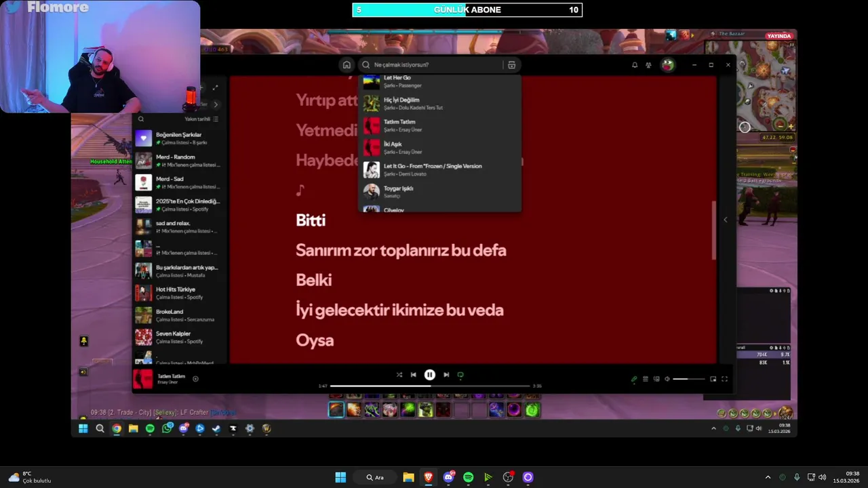Show more library filters chevron
This screenshot has width=868, height=488.
click(216, 104)
